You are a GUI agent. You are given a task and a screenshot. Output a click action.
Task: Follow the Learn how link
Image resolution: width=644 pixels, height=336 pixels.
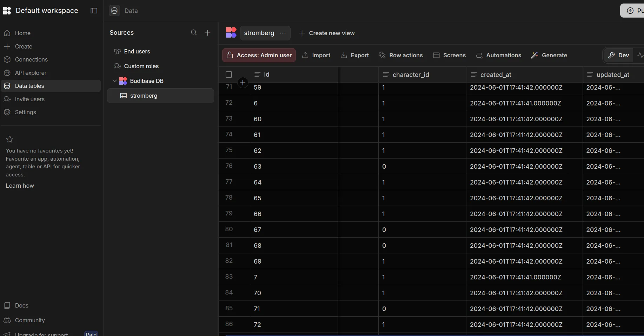pyautogui.click(x=20, y=186)
